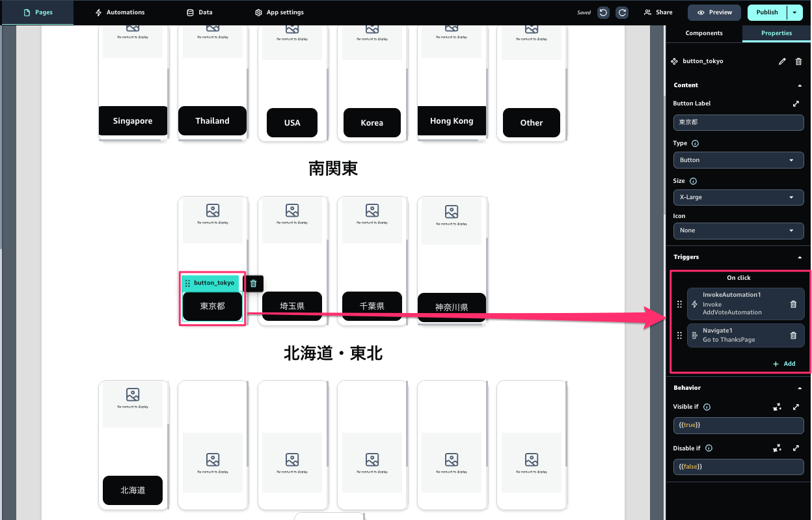Open the Publish dropdown arrow
Viewport: 812px width, 520px height.
[795, 12]
